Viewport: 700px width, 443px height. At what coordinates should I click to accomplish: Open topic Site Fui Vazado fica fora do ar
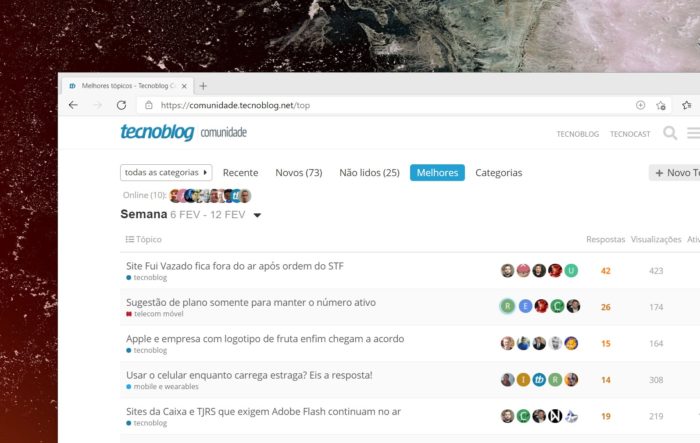(x=235, y=266)
